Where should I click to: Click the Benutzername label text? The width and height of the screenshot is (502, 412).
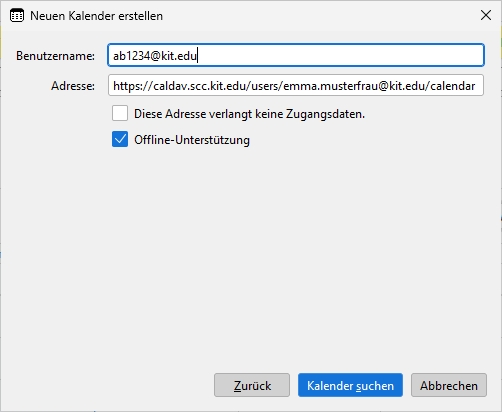coord(55,56)
